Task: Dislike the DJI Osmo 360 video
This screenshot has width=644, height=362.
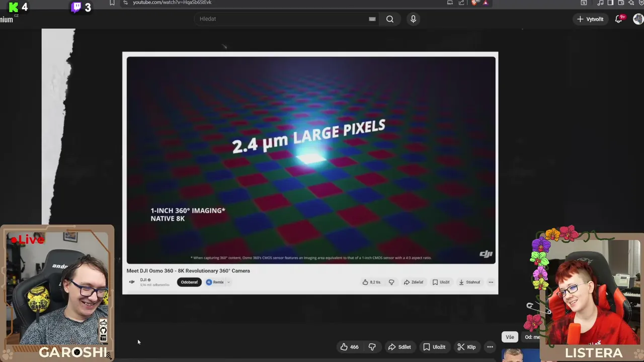Action: [391, 282]
